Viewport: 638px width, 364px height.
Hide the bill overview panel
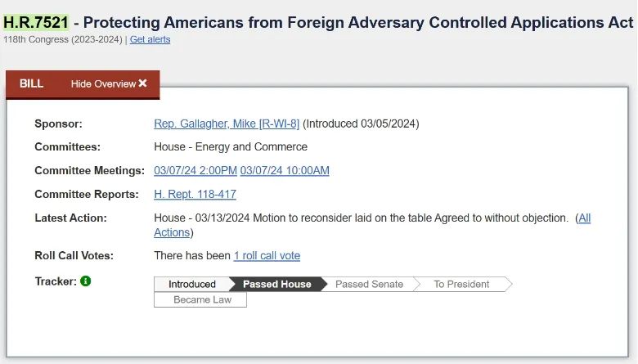click(109, 83)
